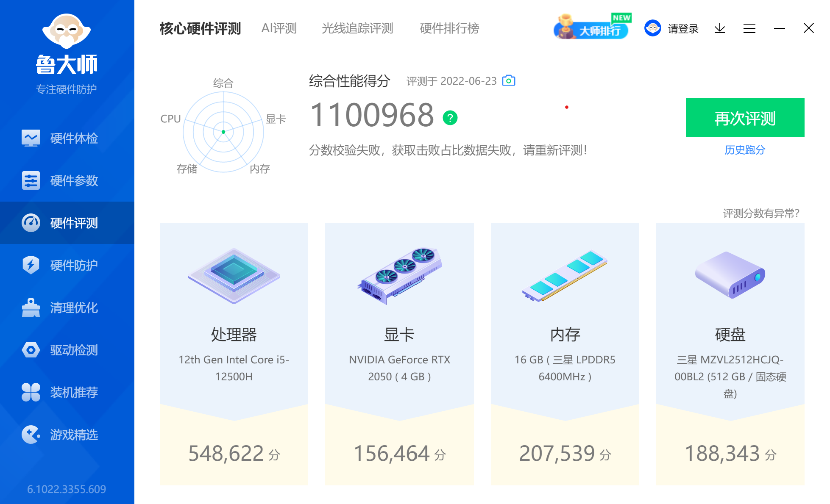Open 硬件防护 in the sidebar
Screen dimensions: 830x504
(67, 265)
